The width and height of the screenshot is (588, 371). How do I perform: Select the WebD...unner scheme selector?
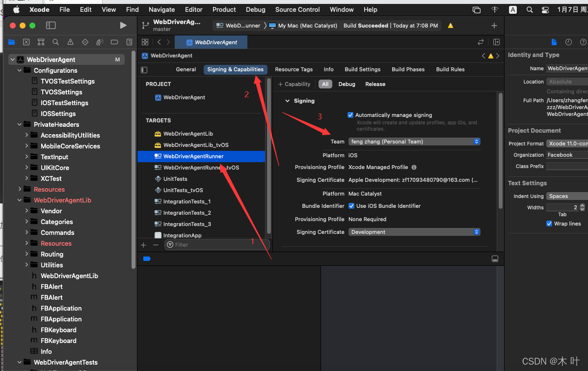[239, 26]
